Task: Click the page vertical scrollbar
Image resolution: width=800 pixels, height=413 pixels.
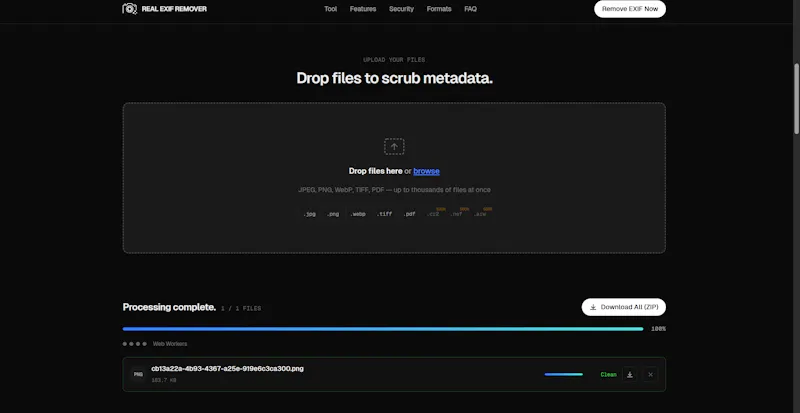Action: coord(796,99)
